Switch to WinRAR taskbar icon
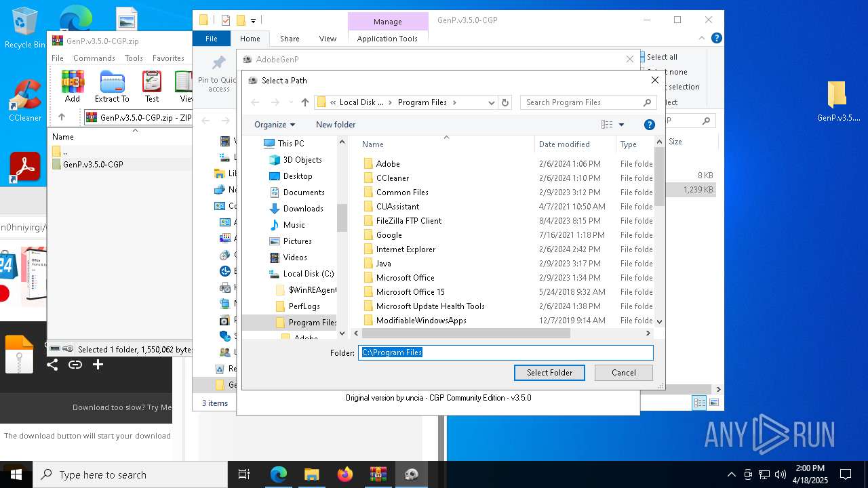 click(x=378, y=474)
